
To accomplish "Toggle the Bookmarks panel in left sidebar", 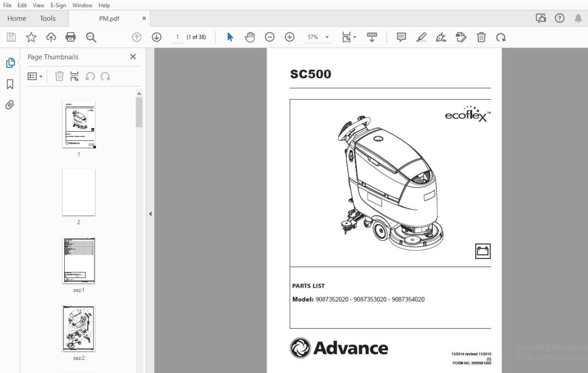I will [10, 84].
